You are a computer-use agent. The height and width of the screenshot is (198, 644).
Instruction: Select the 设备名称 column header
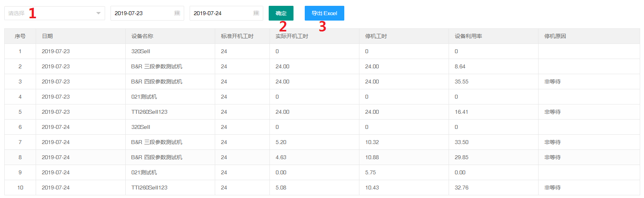click(142, 36)
